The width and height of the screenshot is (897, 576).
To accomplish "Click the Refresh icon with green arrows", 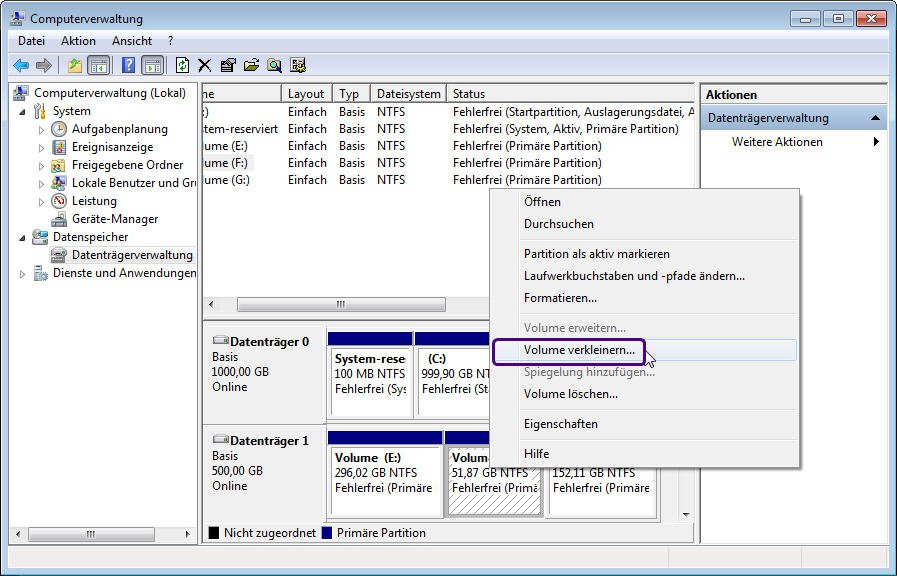I will tap(182, 65).
